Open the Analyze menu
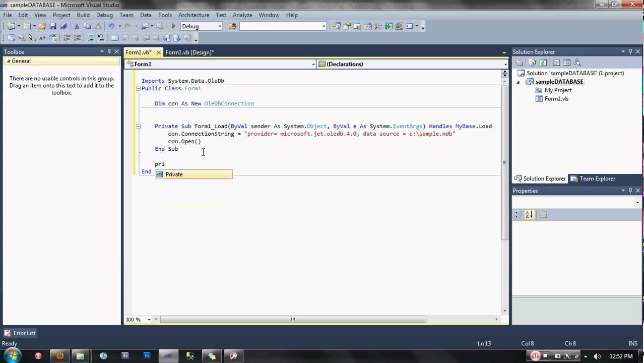Screen dimensions: 644x363 [242, 15]
